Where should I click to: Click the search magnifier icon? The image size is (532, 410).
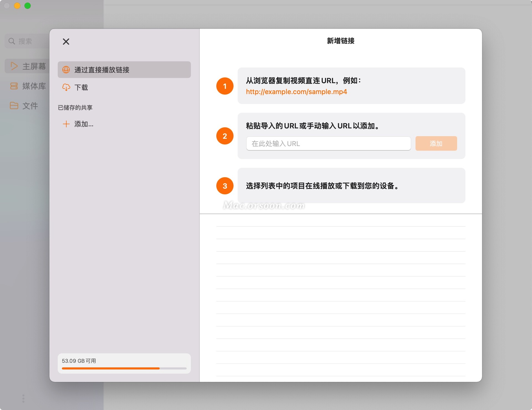11,41
